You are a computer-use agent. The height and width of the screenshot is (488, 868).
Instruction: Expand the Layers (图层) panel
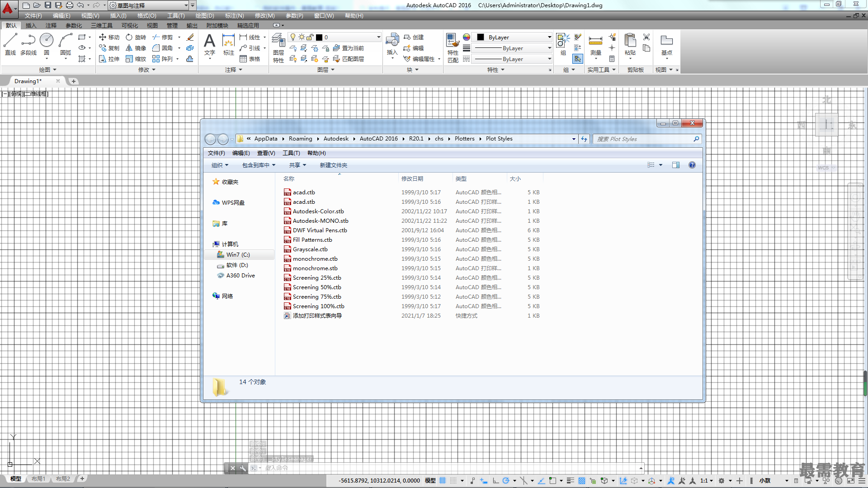325,70
